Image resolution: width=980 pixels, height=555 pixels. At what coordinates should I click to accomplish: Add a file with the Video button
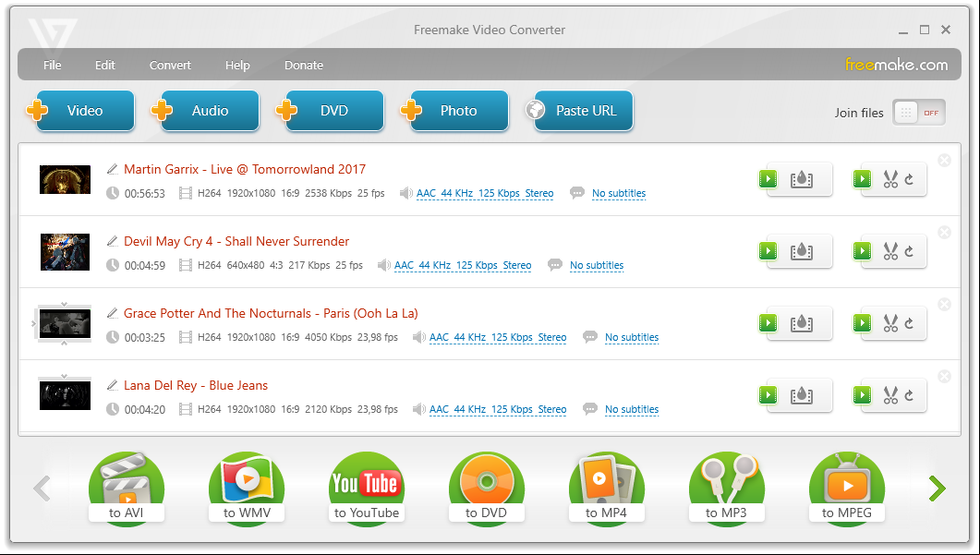click(x=80, y=111)
